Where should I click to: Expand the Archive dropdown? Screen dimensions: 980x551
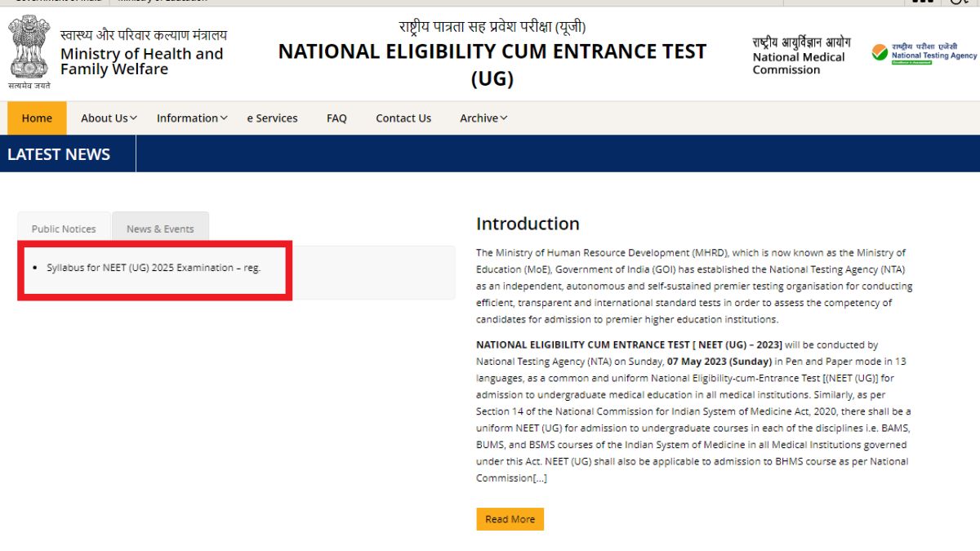click(482, 118)
